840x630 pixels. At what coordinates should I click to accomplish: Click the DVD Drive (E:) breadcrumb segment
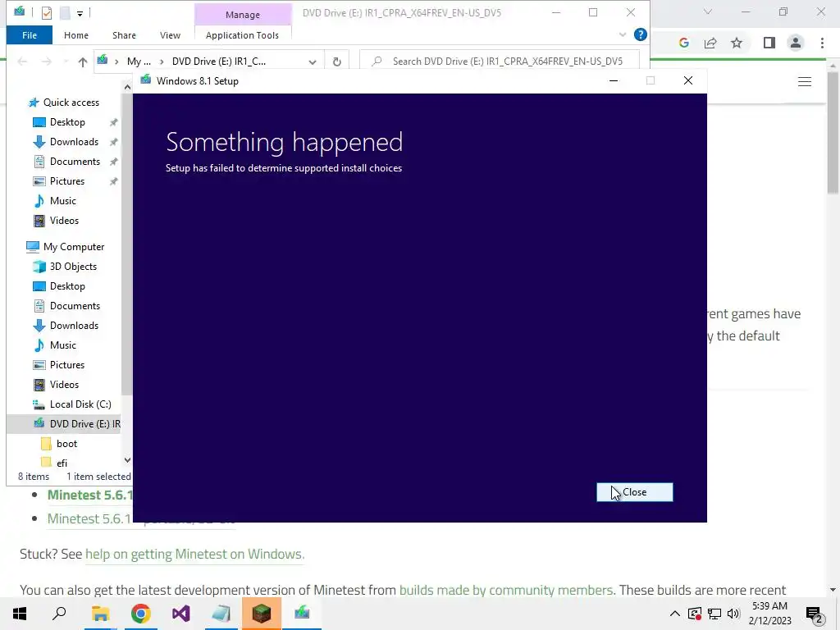218,62
